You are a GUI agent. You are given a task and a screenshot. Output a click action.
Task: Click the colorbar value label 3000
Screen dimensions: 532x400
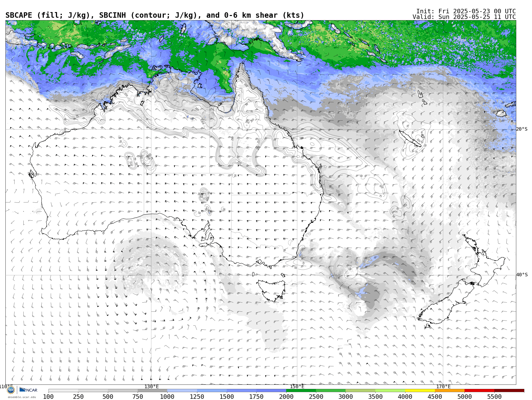coord(346,397)
